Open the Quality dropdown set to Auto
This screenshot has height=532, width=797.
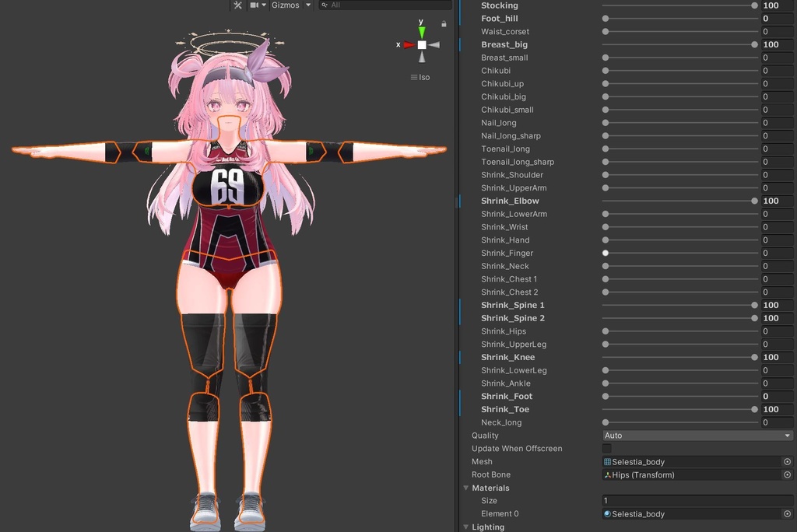click(697, 436)
